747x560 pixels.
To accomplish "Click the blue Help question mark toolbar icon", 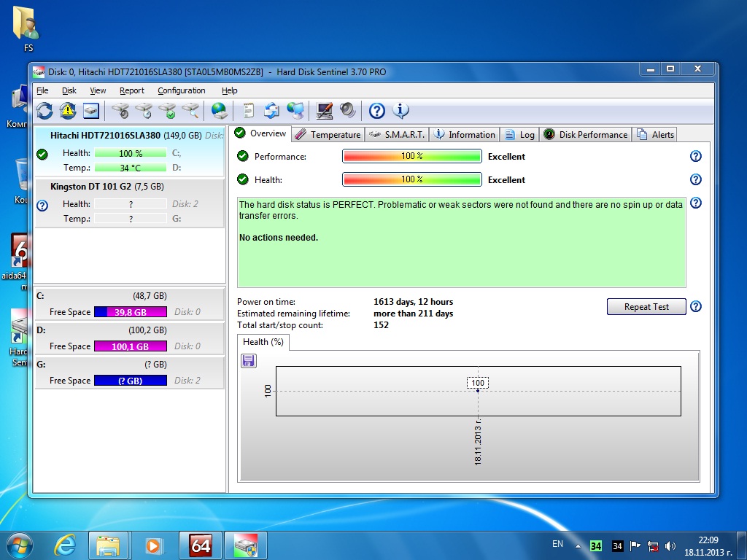I will 377,111.
